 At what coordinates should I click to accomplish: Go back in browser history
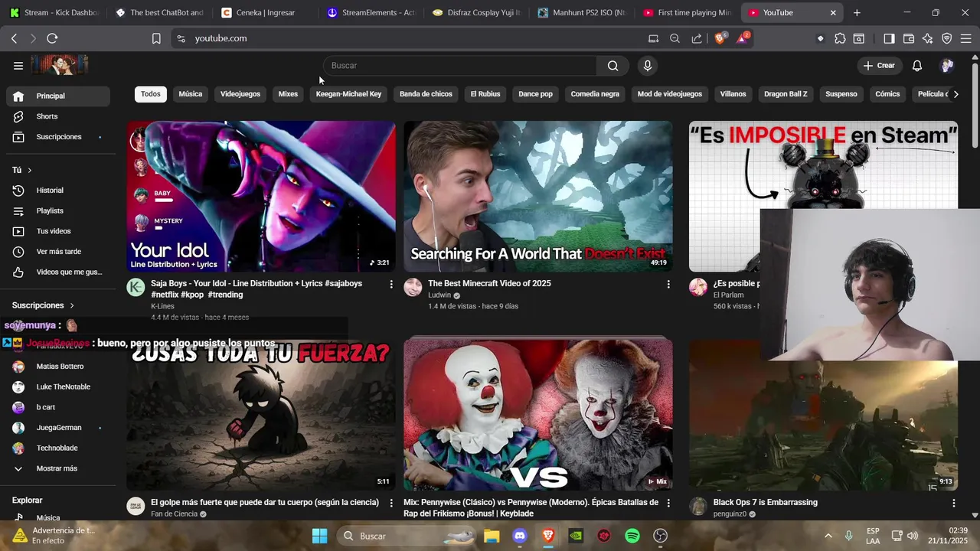pos(14,38)
